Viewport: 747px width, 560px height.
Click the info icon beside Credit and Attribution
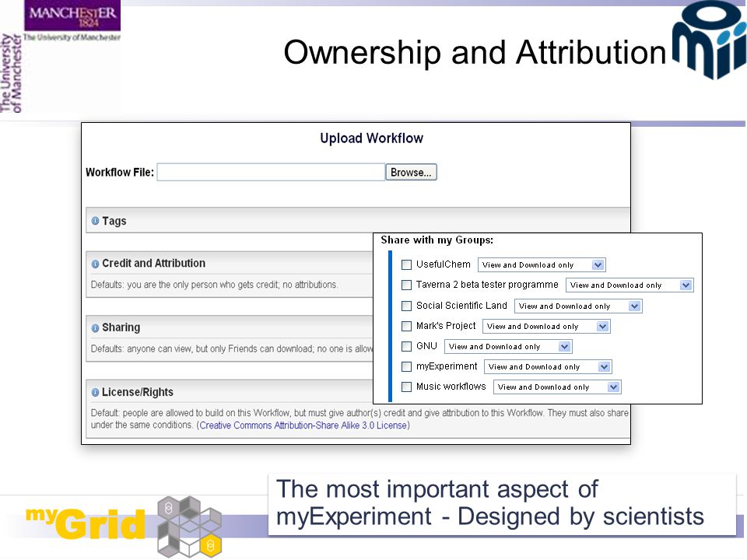pyautogui.click(x=95, y=264)
